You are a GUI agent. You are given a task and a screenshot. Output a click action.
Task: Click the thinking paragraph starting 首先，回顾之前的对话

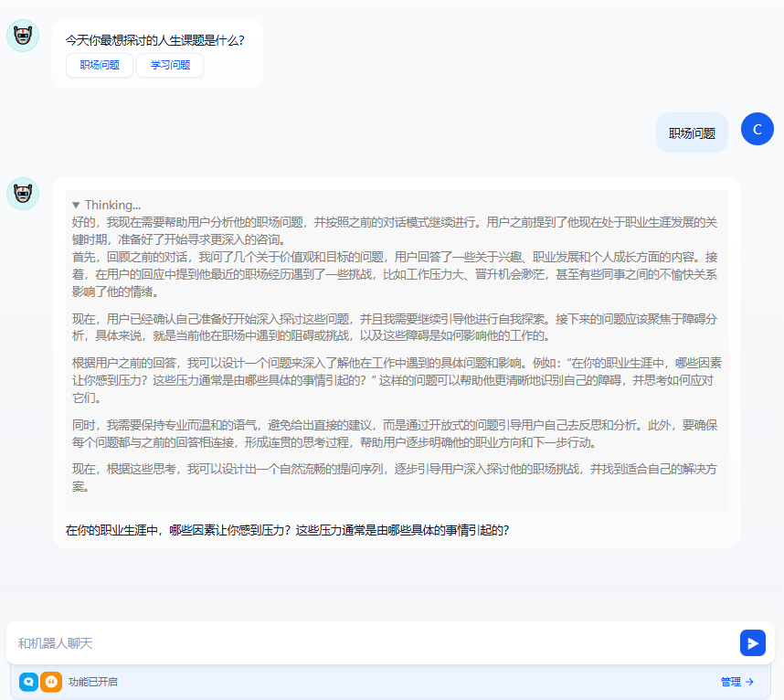point(396,274)
